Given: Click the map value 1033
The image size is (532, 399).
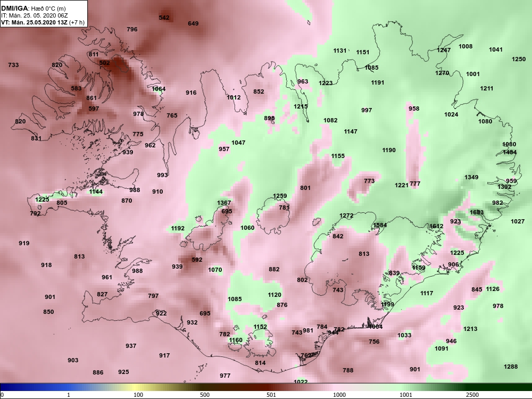Looking at the screenshot, I should (x=404, y=335).
